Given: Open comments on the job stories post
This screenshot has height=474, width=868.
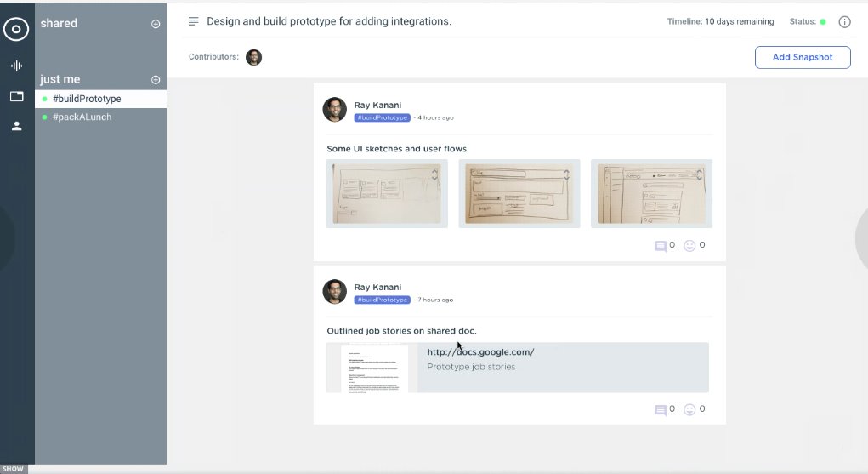Looking at the screenshot, I should (661, 409).
